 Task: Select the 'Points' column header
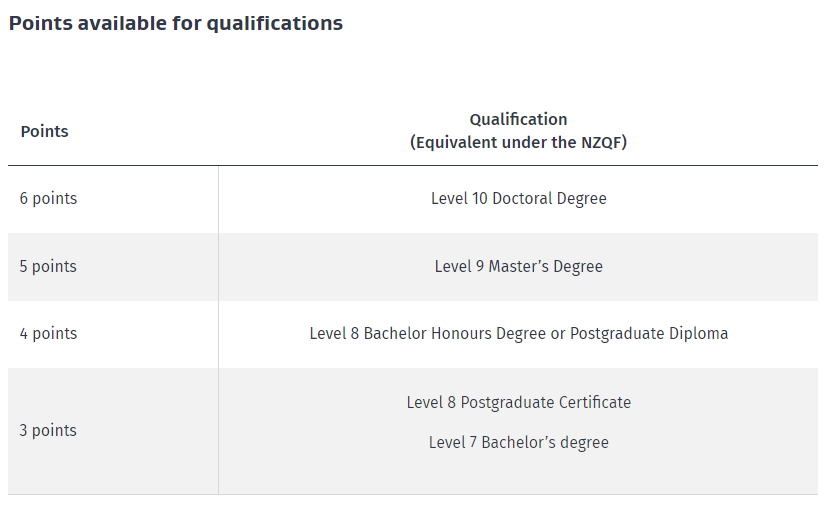(44, 131)
